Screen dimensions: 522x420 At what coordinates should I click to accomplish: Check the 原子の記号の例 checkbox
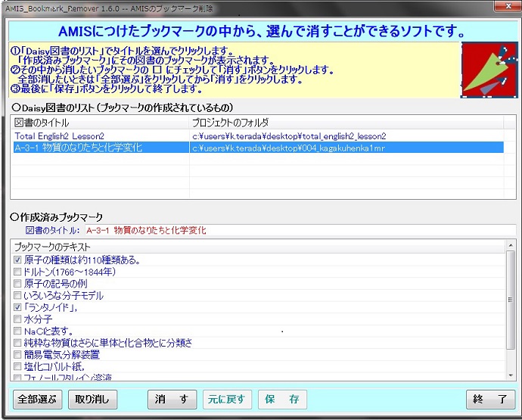point(17,284)
